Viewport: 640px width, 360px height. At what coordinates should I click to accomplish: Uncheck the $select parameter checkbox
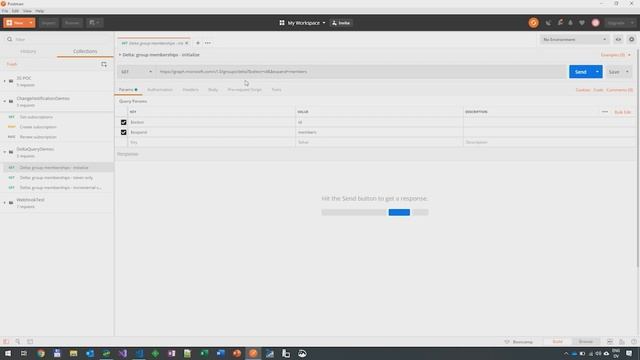pyautogui.click(x=123, y=122)
